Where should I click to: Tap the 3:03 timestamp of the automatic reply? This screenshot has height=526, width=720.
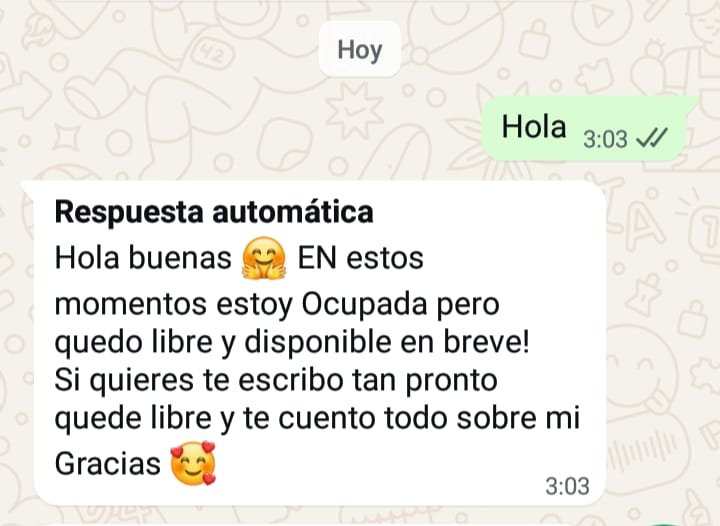[x=568, y=486]
